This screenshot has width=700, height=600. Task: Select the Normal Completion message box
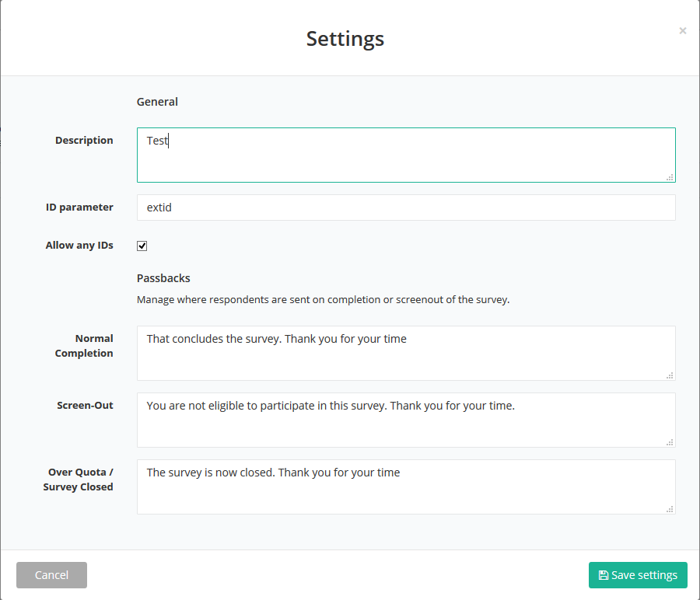pyautogui.click(x=404, y=354)
